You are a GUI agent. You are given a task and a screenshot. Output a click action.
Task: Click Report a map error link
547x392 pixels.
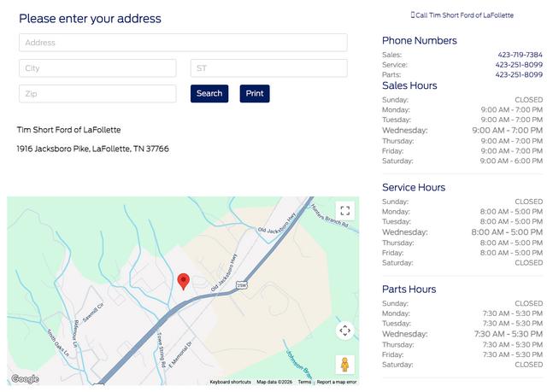pyautogui.click(x=337, y=382)
